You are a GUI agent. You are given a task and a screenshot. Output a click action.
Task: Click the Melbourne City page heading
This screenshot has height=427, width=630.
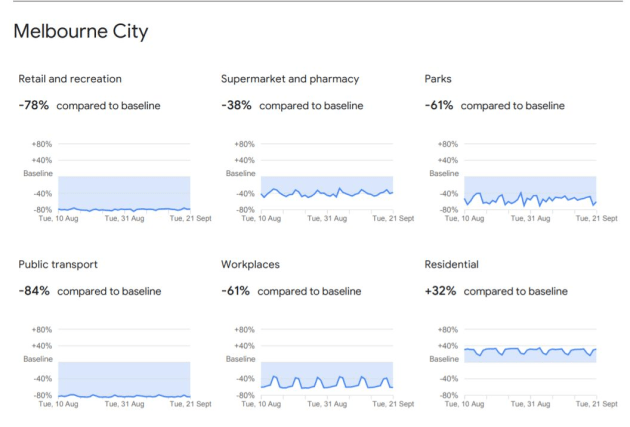pyautogui.click(x=80, y=32)
